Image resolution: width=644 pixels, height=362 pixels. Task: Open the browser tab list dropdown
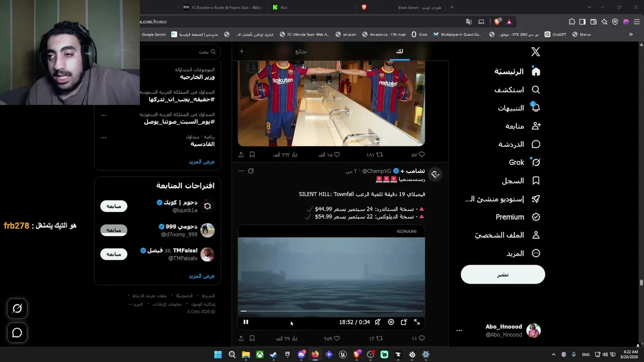point(589,7)
